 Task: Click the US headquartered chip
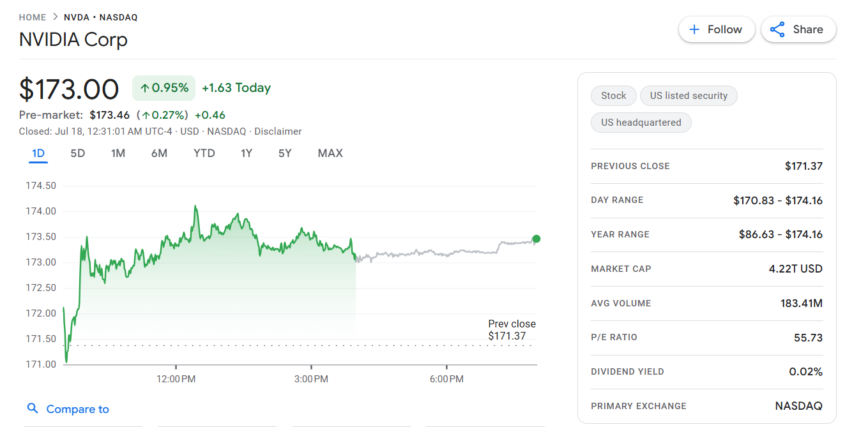641,123
